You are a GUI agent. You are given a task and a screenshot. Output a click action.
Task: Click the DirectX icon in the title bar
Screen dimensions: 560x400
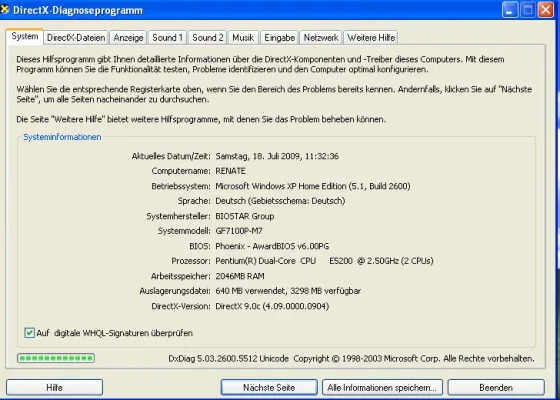click(5, 9)
